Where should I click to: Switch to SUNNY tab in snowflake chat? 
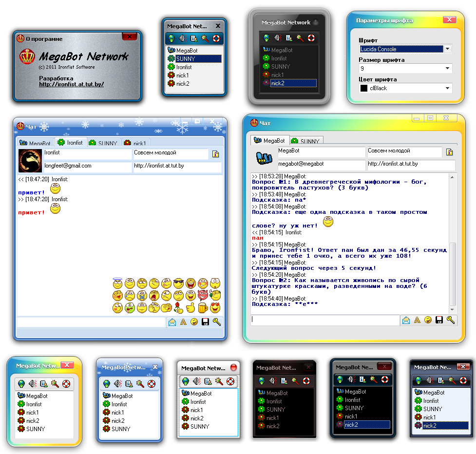(x=104, y=143)
